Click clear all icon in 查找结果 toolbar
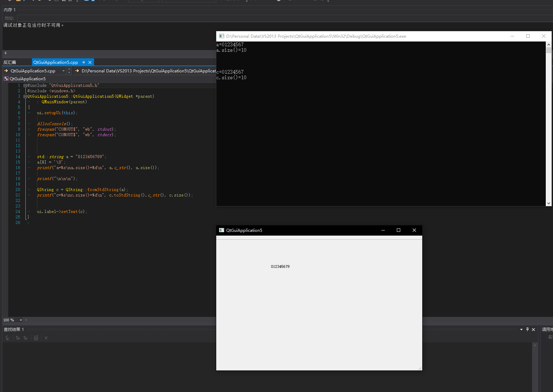Image resolution: width=553 pixels, height=392 pixels. (36, 338)
